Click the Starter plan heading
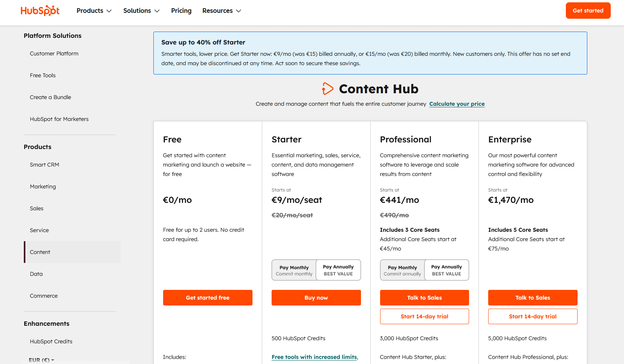This screenshot has height=364, width=624. [286, 139]
